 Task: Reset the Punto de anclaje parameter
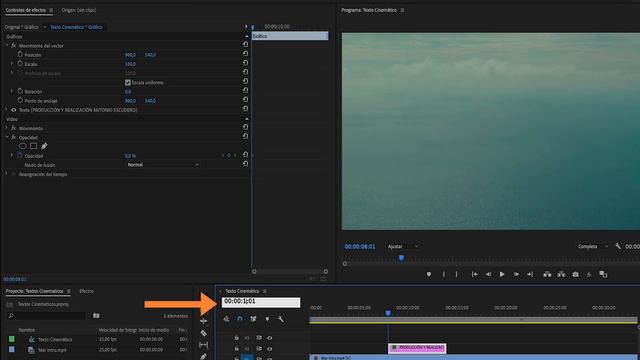pos(245,100)
